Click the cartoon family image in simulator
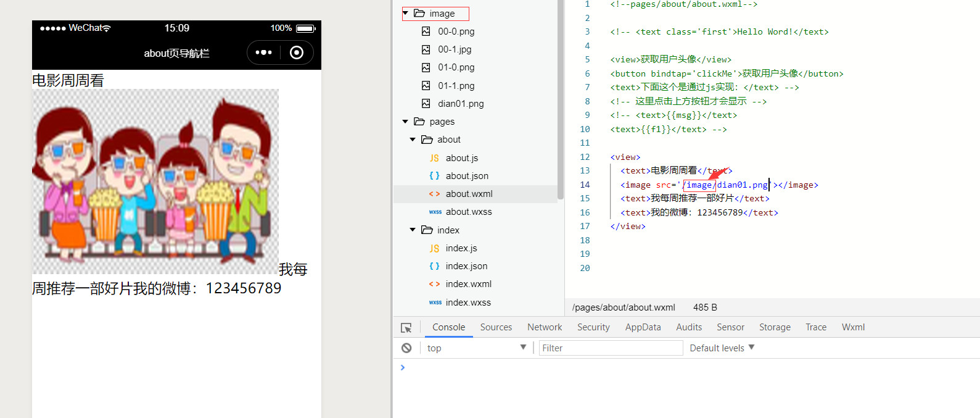 click(x=155, y=182)
